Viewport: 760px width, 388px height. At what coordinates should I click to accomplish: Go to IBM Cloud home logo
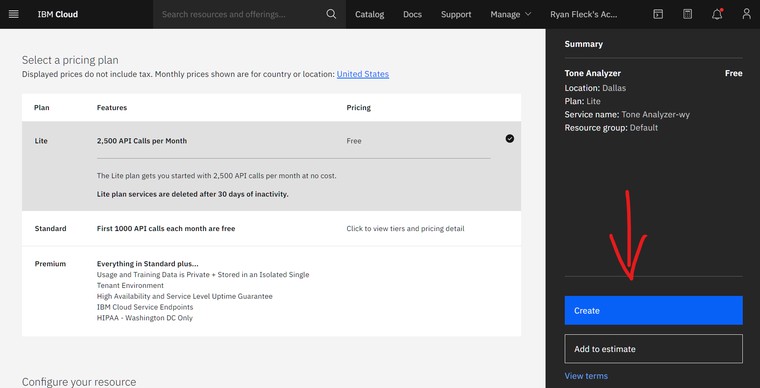(x=58, y=14)
